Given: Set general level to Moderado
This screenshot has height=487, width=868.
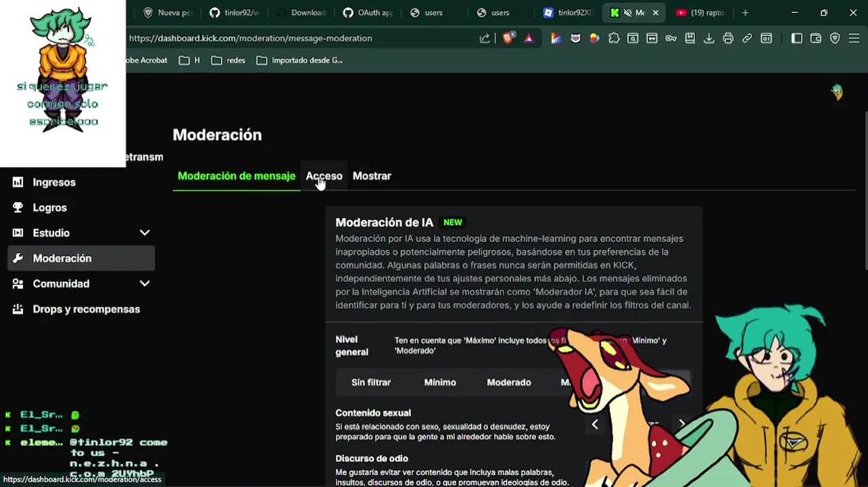Looking at the screenshot, I should [x=509, y=382].
